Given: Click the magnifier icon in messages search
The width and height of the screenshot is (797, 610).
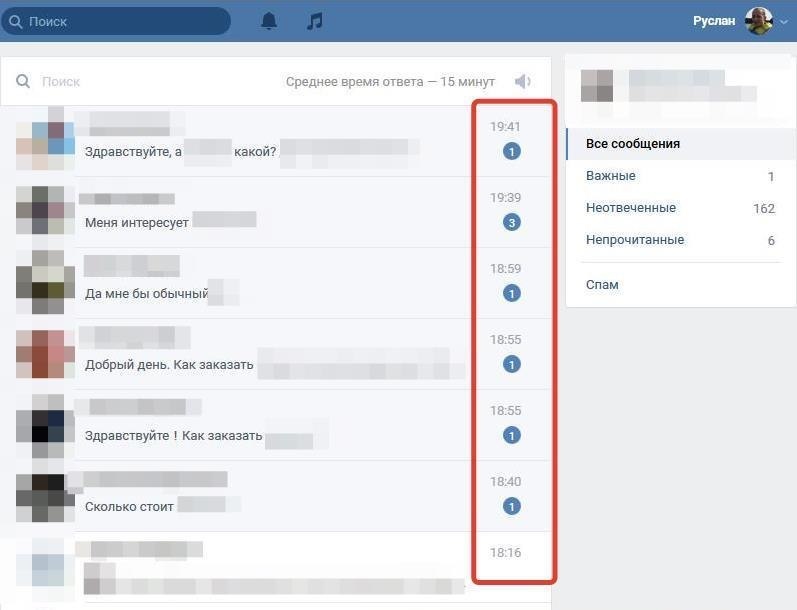Looking at the screenshot, I should [23, 81].
